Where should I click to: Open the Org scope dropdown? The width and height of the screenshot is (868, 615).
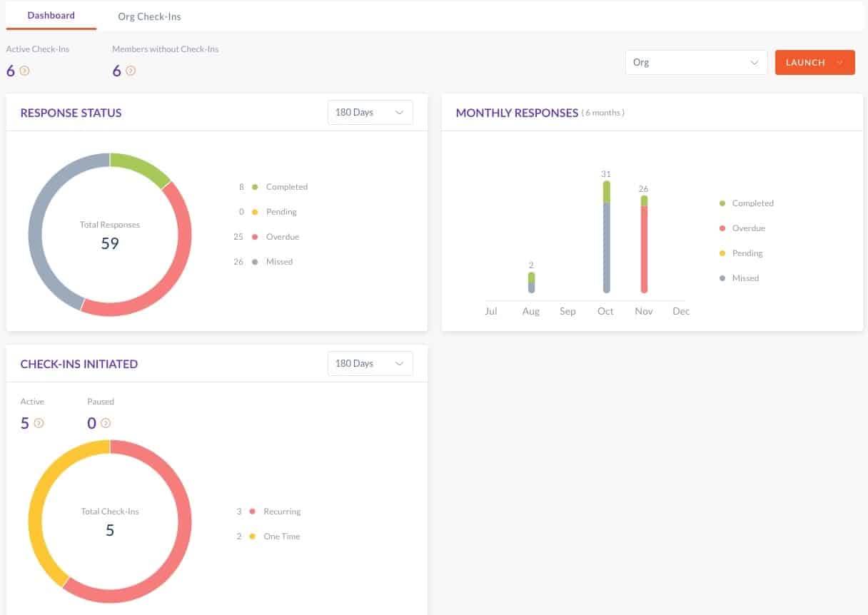tap(696, 62)
